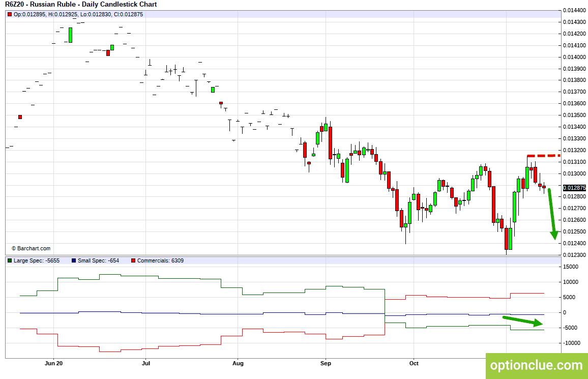Click the Large Spec: -5655 legend text
588x379 pixels.
pos(37,260)
